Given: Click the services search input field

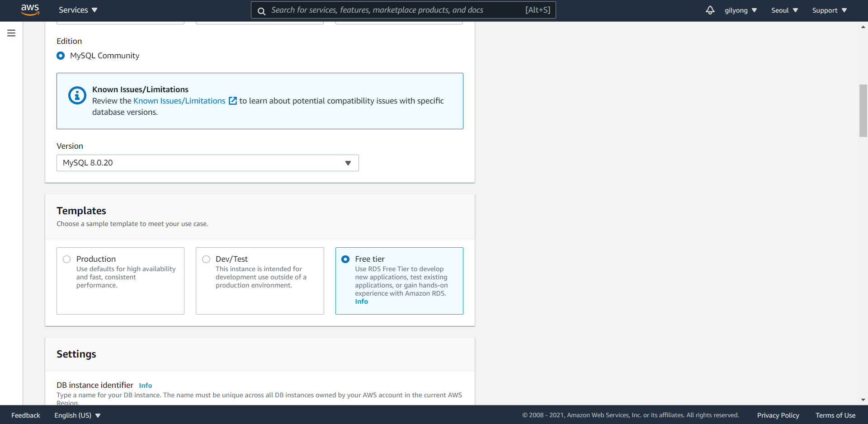Looking at the screenshot, I should 403,10.
